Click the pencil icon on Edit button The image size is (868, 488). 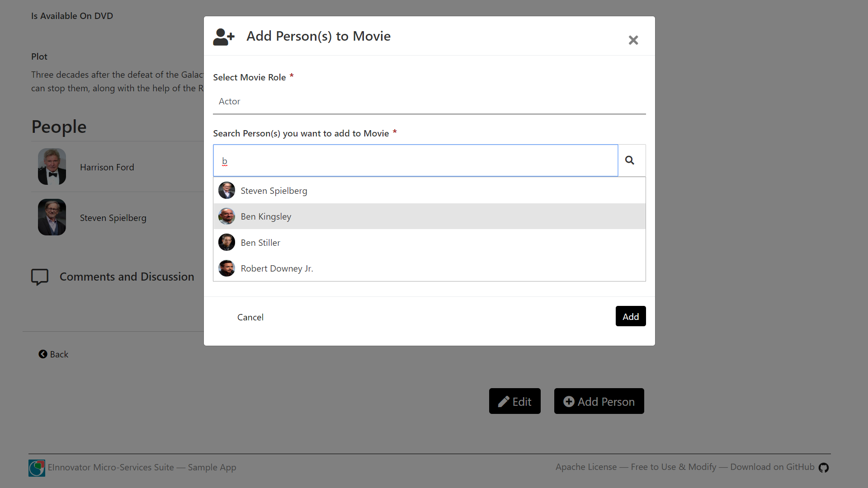point(504,402)
